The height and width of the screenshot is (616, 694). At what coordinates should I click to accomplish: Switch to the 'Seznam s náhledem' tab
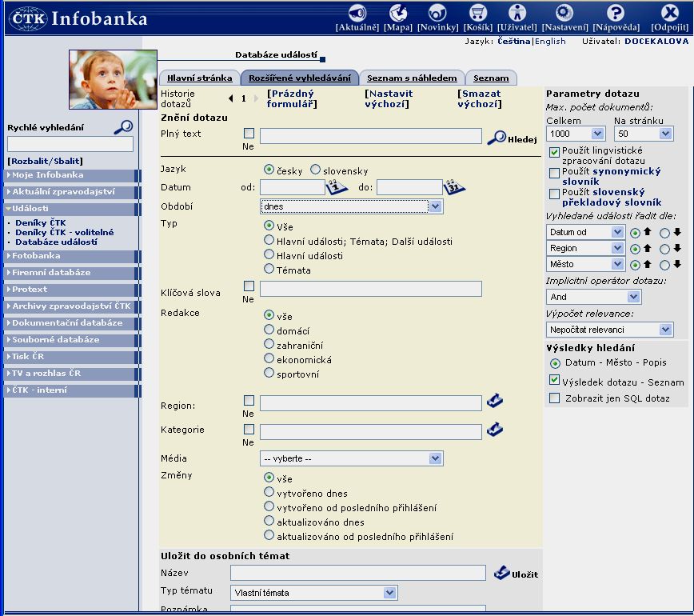(x=412, y=78)
